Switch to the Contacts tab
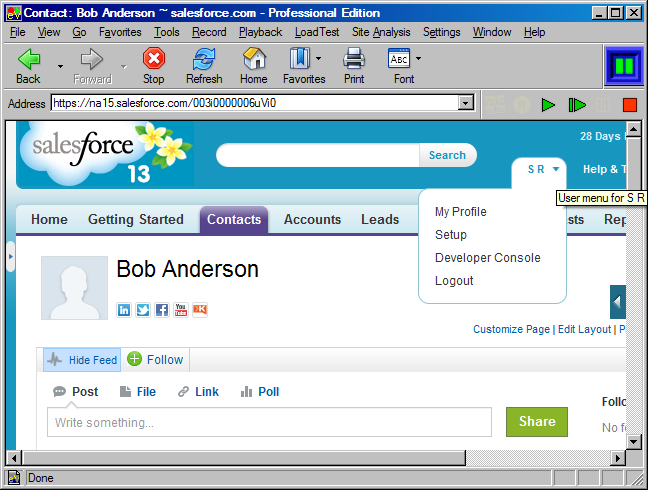The height and width of the screenshot is (490, 648). pos(234,219)
